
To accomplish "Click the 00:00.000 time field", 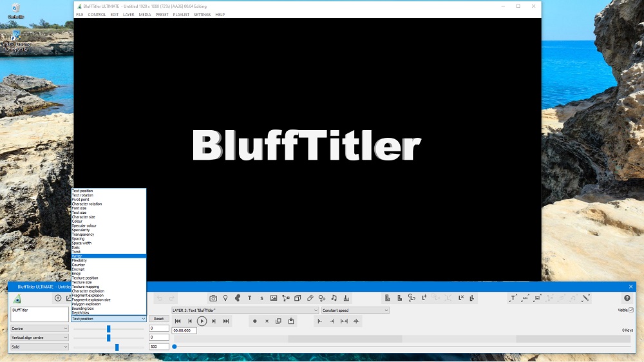I will pos(184,330).
